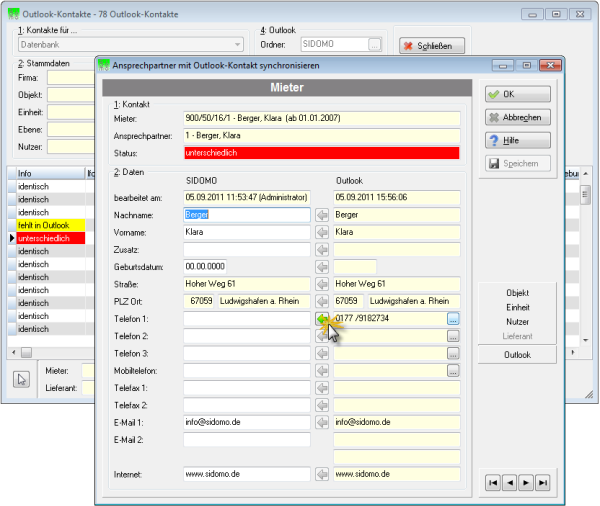Click the transfer arrow for E-Mail 1
The height and width of the screenshot is (506, 600).
tap(322, 422)
